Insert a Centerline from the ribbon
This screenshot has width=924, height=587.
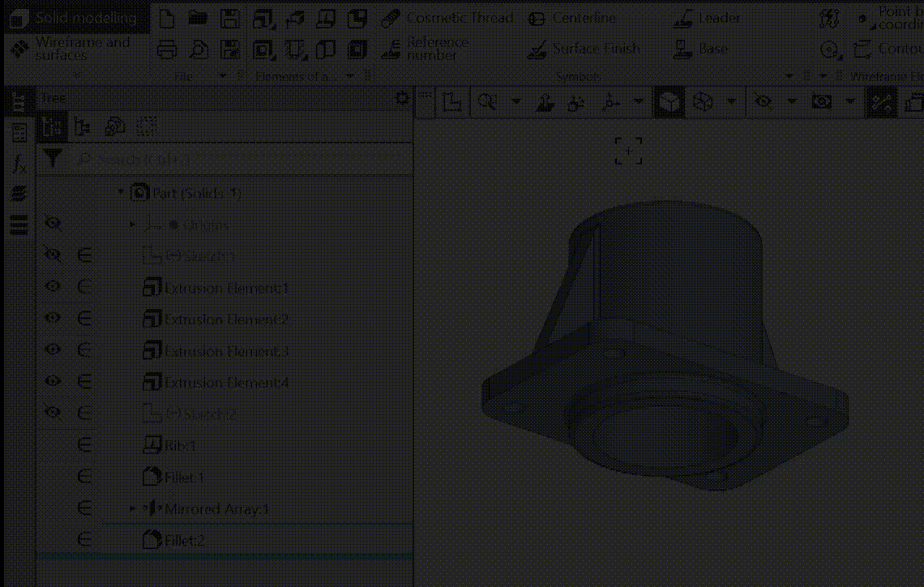click(x=572, y=18)
